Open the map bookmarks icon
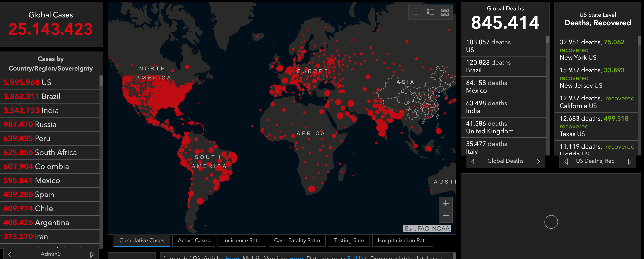This screenshot has height=259, width=644. [x=416, y=12]
